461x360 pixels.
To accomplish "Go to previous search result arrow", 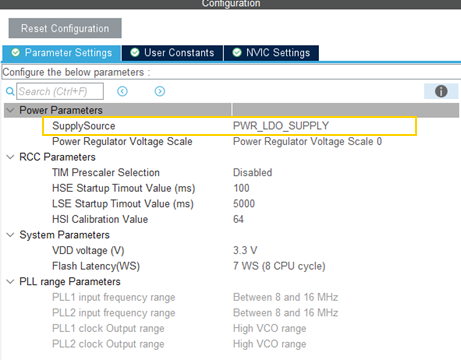I will 122,91.
